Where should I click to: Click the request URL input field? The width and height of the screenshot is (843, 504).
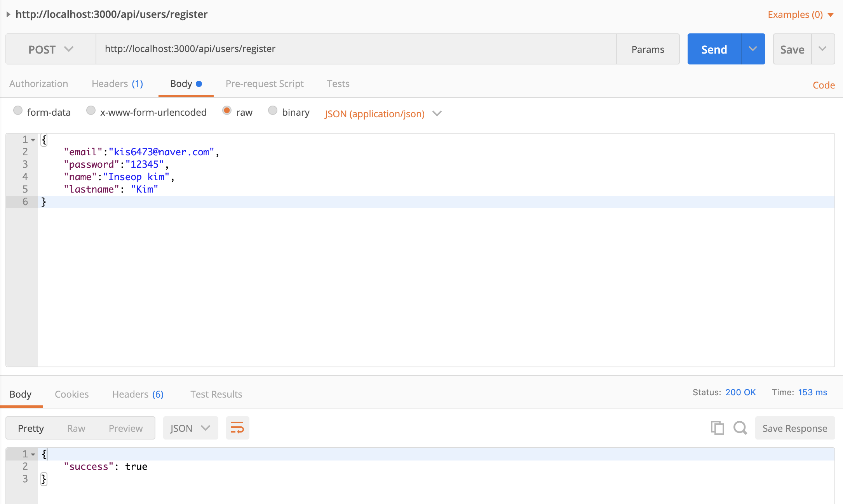click(x=355, y=49)
